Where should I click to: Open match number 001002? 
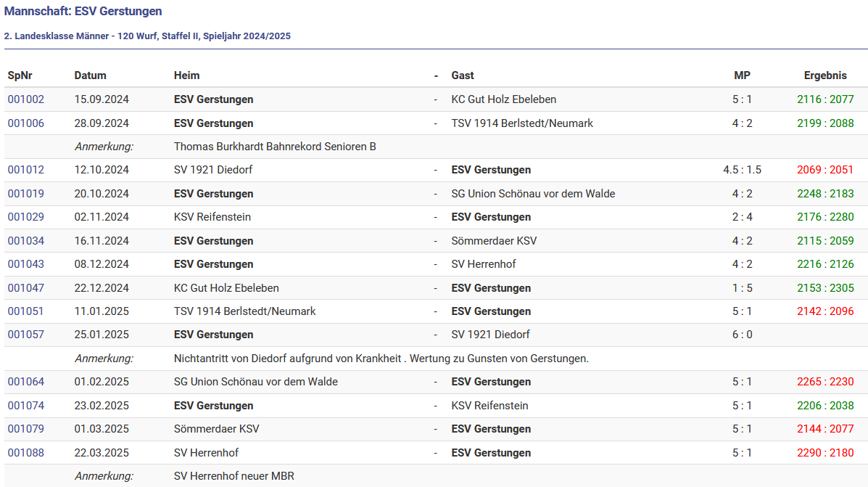[x=26, y=99]
